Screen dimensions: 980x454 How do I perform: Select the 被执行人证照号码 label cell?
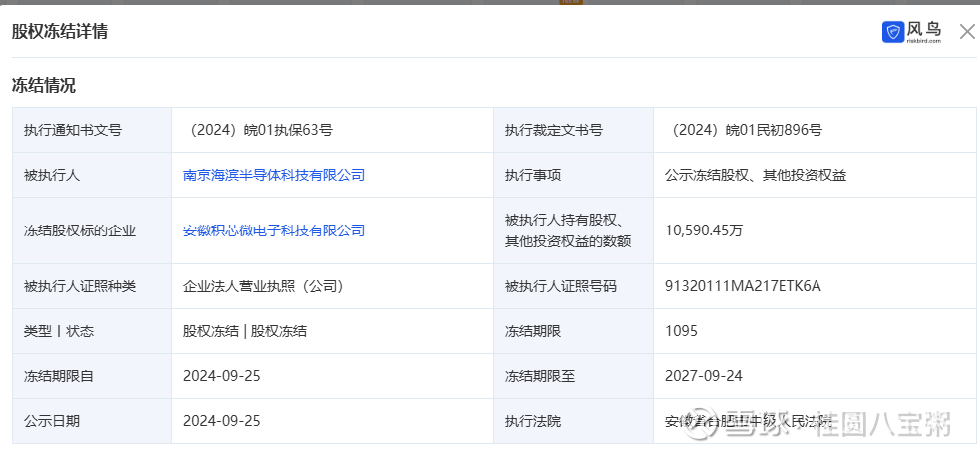click(574, 286)
